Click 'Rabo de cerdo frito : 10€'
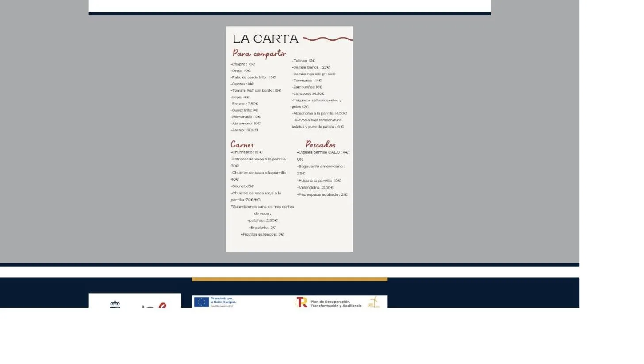Viewport: 644px width, 364px height. coord(253,77)
